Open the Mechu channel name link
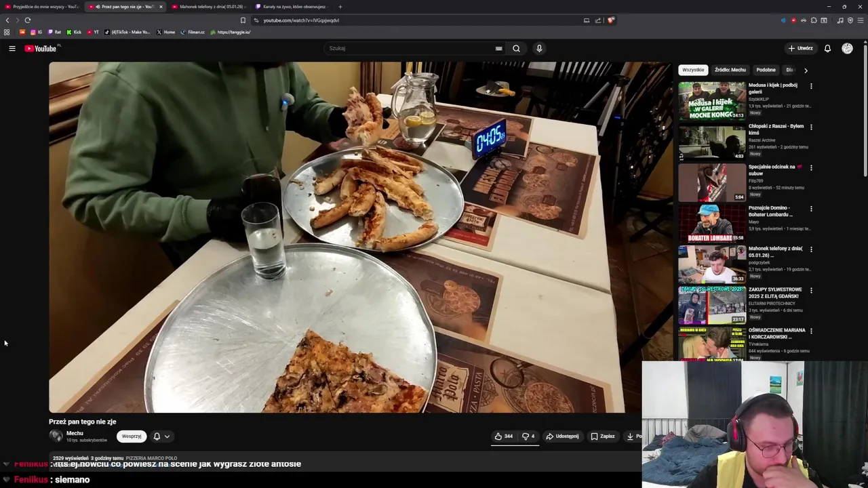The height and width of the screenshot is (488, 868). (75, 433)
